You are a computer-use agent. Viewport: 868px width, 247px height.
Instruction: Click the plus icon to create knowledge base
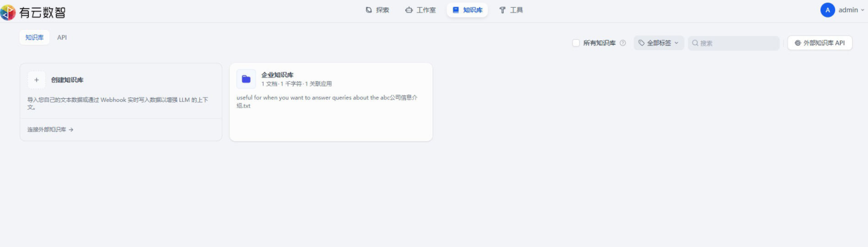click(x=37, y=80)
